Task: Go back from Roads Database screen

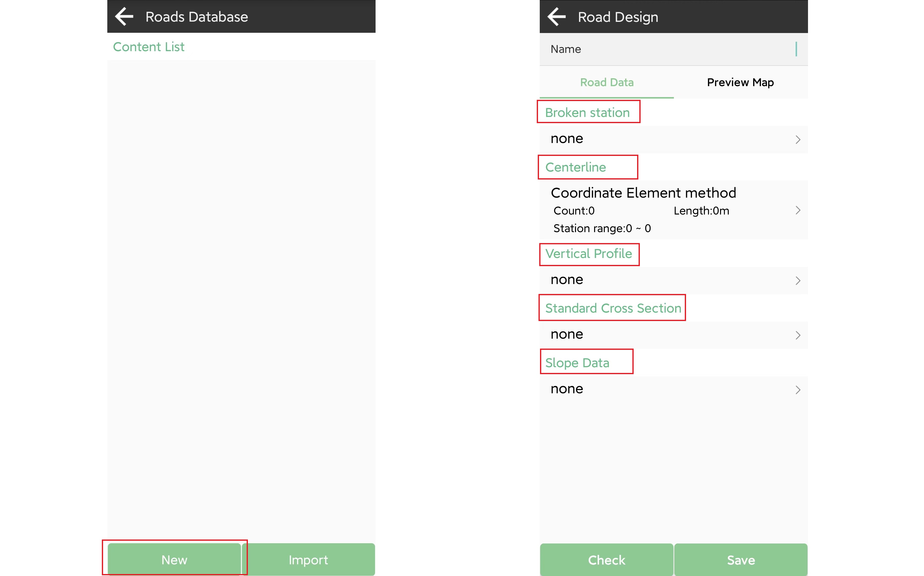Action: (x=124, y=17)
